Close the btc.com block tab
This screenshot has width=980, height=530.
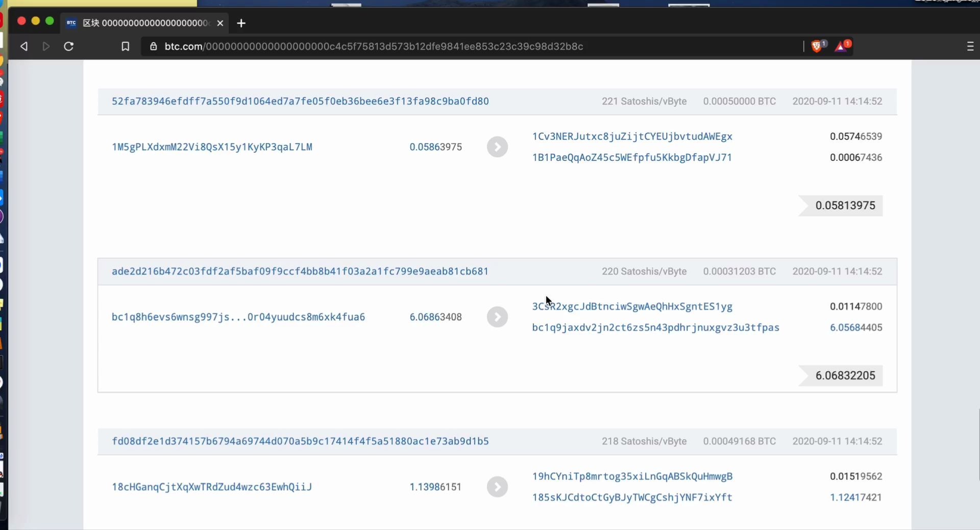point(220,23)
